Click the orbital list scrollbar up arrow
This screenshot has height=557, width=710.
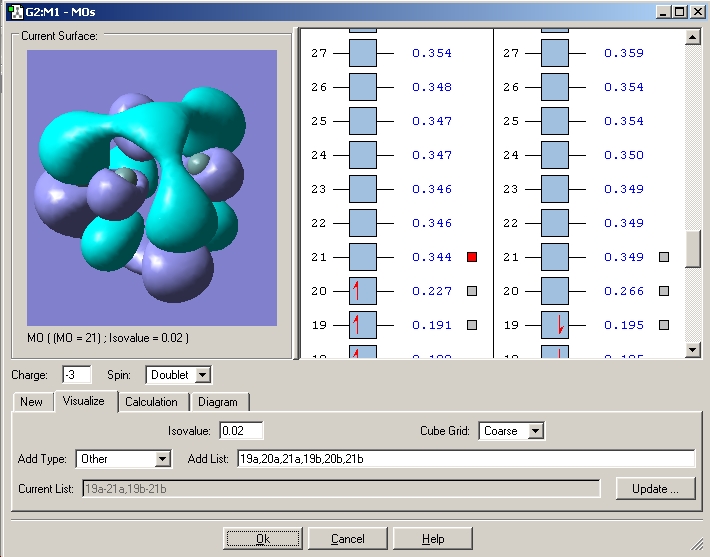(693, 37)
